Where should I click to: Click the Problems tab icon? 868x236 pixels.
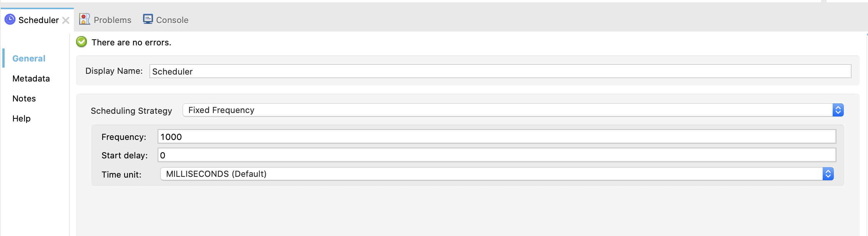coord(84,19)
